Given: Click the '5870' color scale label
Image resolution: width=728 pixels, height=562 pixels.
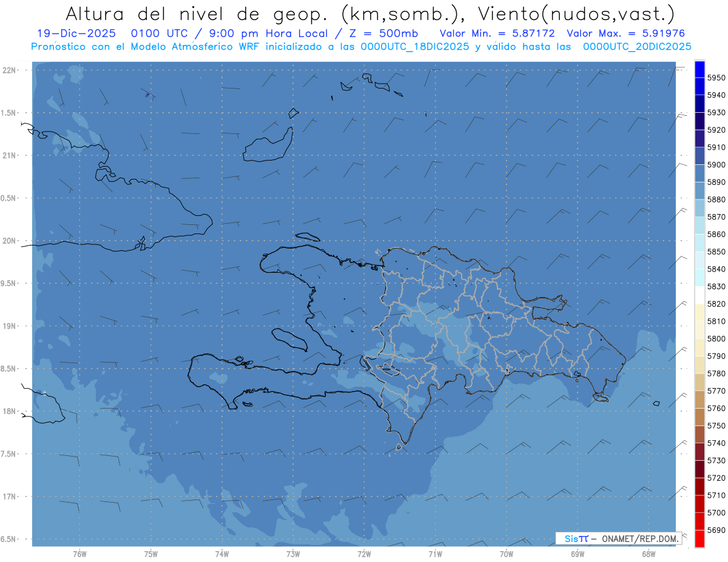Looking at the screenshot, I should click(716, 216).
